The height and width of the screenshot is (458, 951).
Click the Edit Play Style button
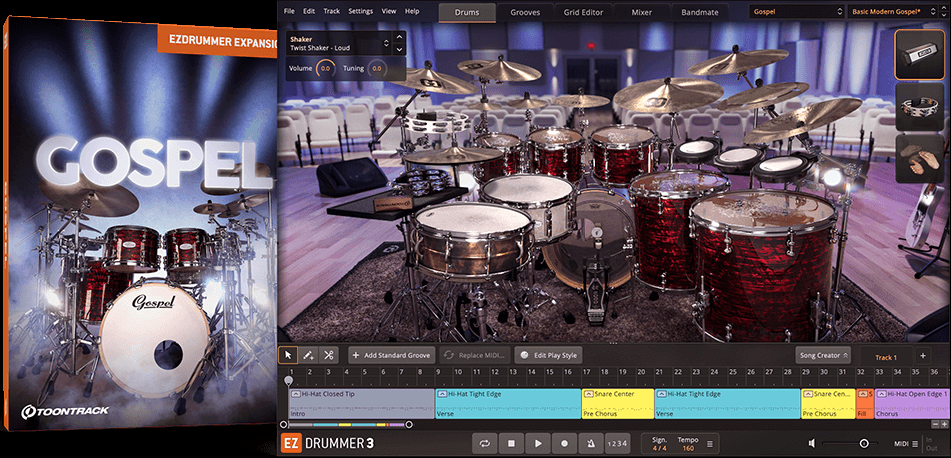click(x=548, y=355)
